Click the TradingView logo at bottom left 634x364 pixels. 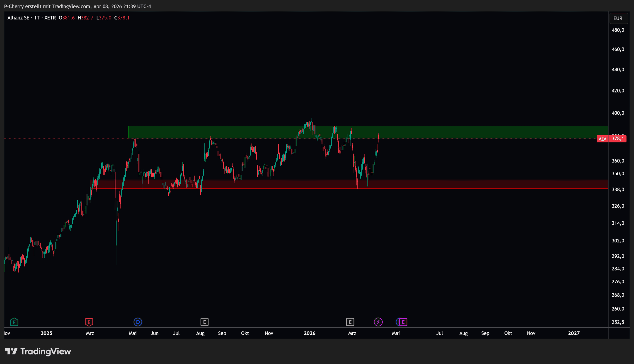click(x=38, y=351)
